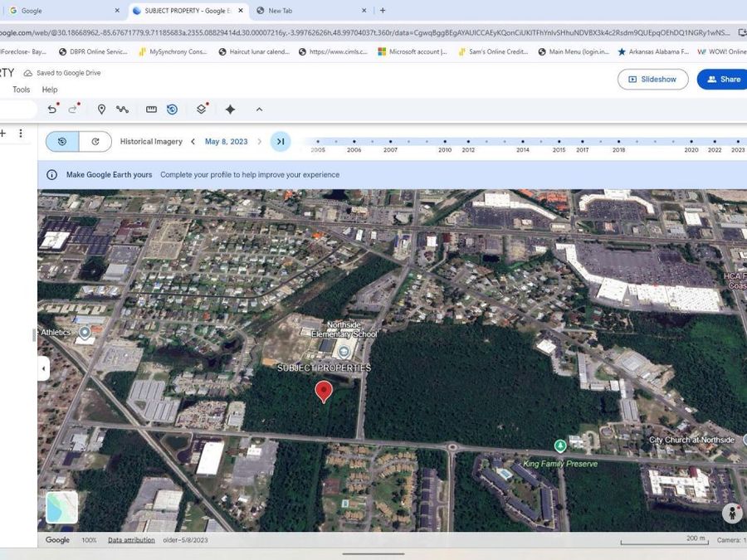Viewport: 747px width, 560px height.
Task: Click the Undo arrow icon
Action: click(52, 109)
